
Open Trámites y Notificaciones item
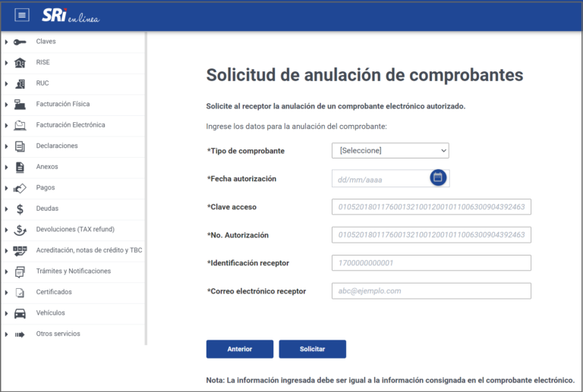[x=73, y=271]
